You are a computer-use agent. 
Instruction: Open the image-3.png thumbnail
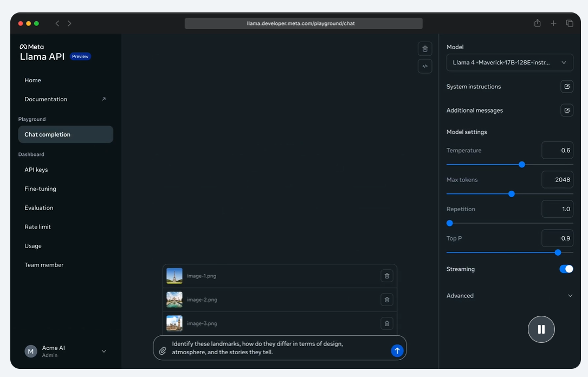(175, 323)
